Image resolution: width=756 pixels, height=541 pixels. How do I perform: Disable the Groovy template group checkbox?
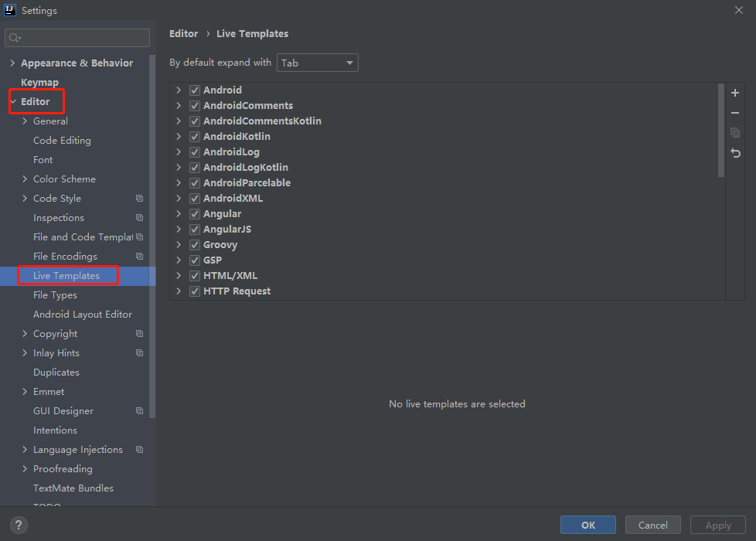[195, 245]
